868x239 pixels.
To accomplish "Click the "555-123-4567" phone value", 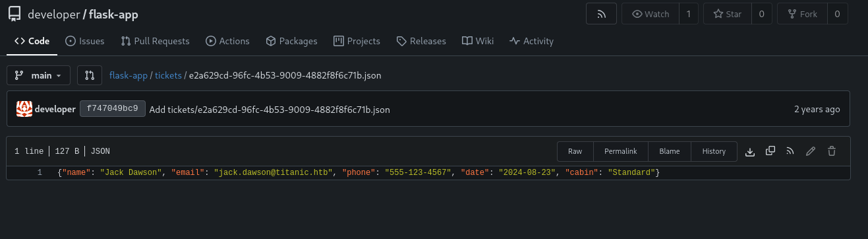I will point(419,173).
